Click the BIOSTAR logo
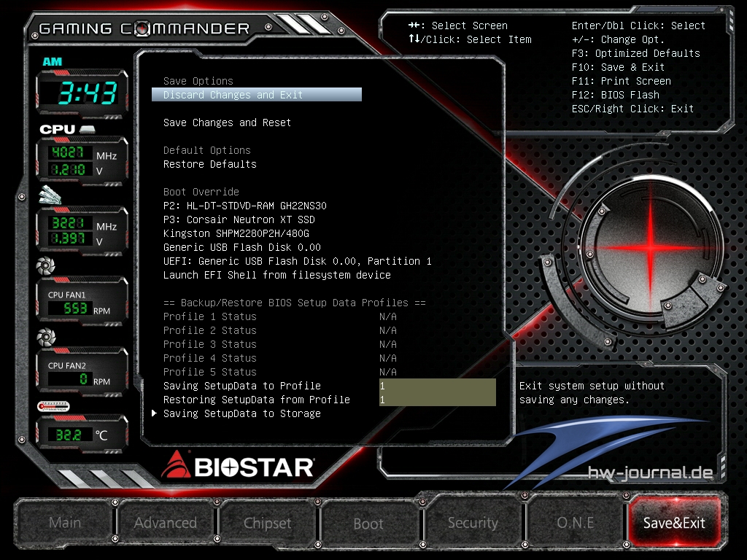This screenshot has height=560, width=747. pyautogui.click(x=238, y=466)
